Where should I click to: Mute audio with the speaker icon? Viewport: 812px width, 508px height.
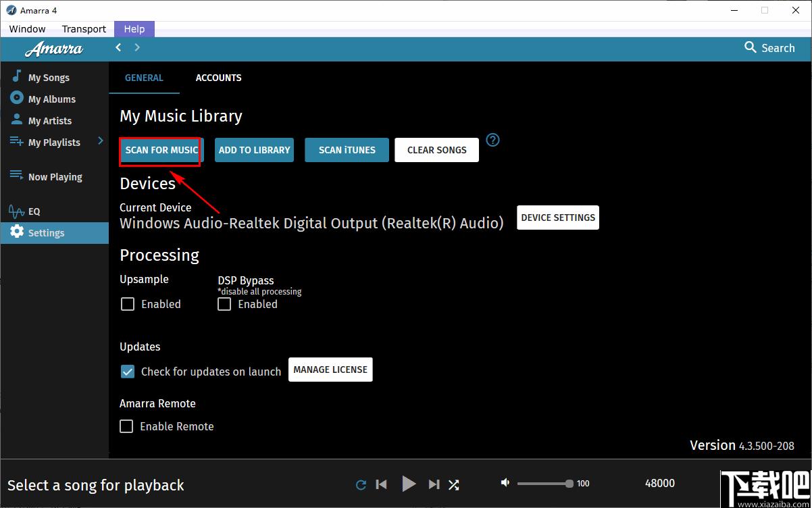[x=505, y=482]
